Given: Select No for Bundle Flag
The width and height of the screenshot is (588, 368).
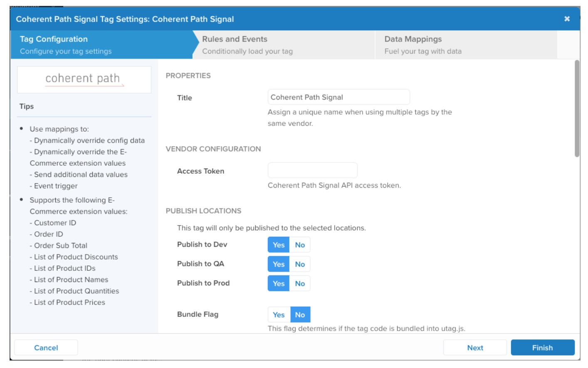Looking at the screenshot, I should pyautogui.click(x=300, y=315).
